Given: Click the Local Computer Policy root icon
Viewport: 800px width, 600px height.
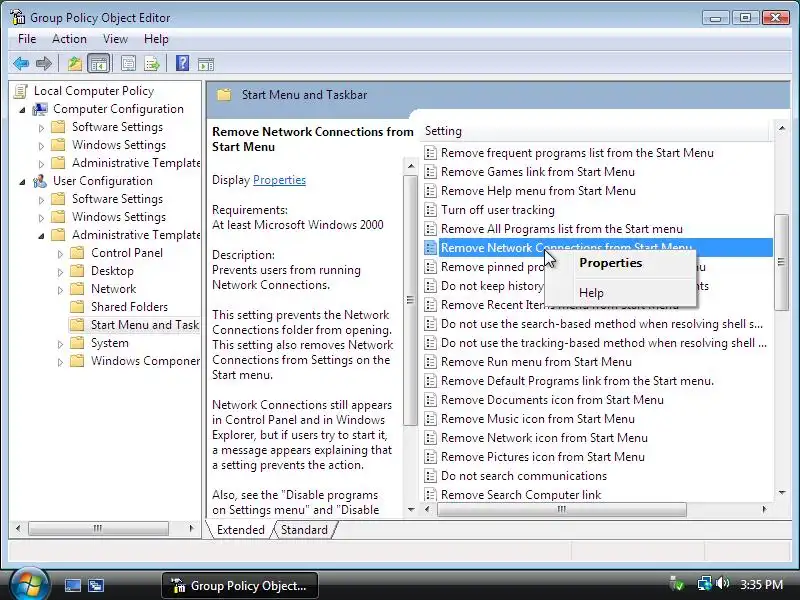Looking at the screenshot, I should [21, 91].
